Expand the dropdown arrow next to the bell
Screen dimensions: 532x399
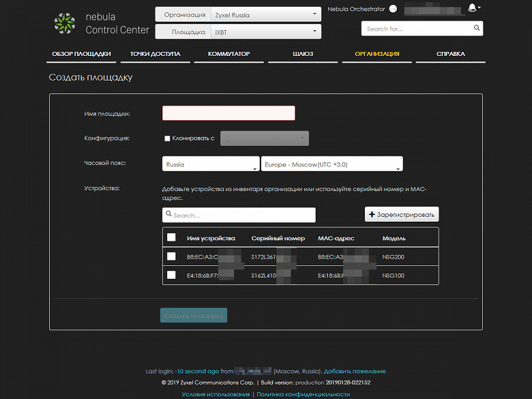479,7
